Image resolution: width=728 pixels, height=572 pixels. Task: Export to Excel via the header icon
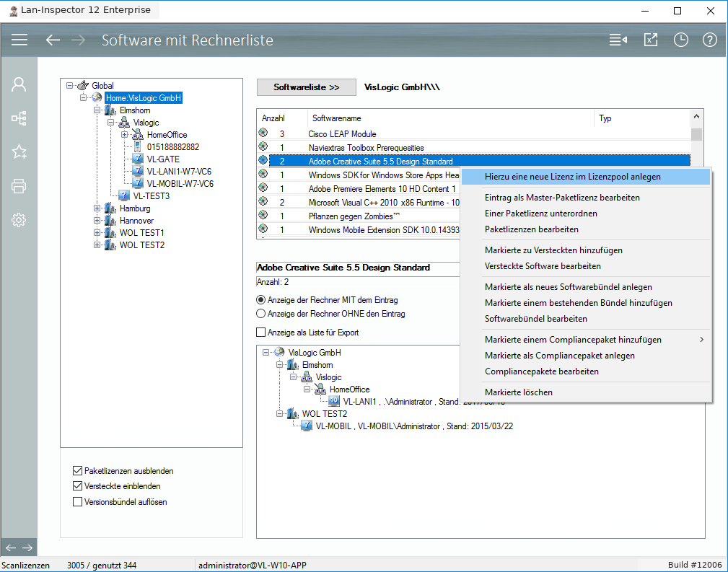point(651,40)
